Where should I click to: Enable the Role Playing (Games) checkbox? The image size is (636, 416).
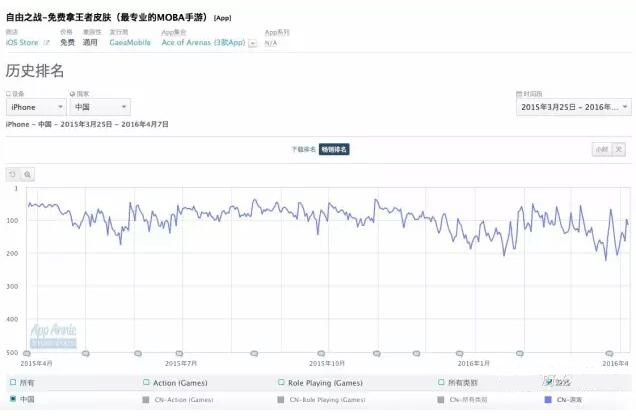(281, 382)
